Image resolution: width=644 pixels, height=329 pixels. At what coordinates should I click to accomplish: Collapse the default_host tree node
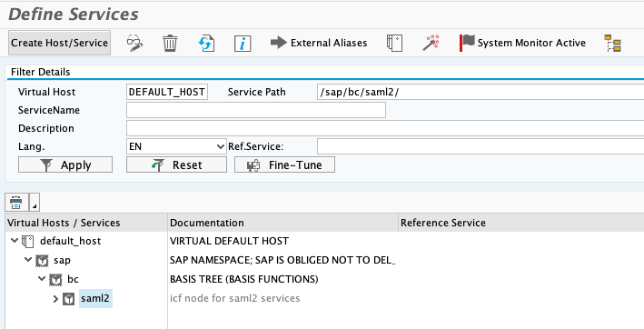click(15, 240)
